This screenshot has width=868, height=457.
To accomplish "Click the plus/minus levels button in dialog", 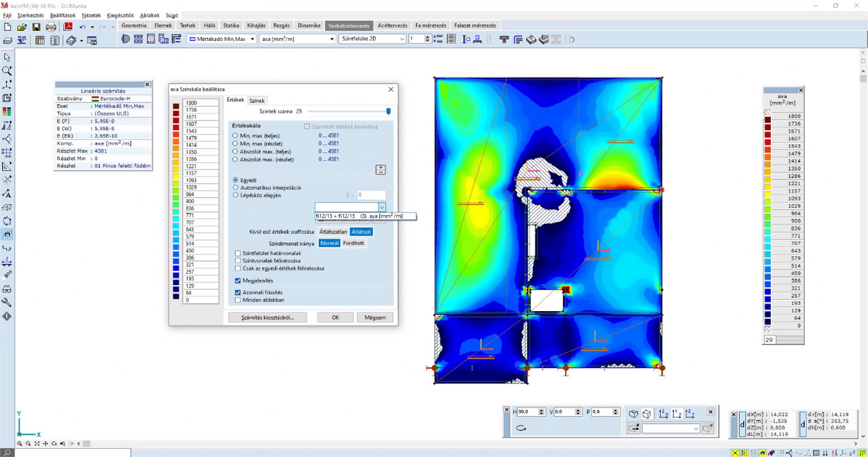I will [380, 169].
